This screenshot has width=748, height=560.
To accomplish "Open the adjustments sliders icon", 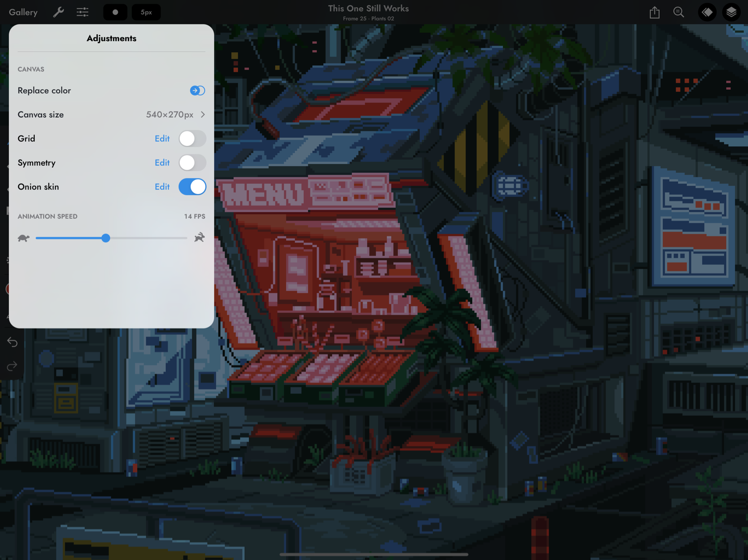I will coord(83,12).
